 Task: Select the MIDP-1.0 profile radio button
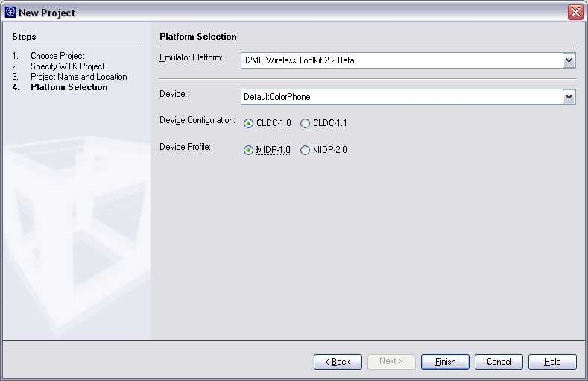[249, 150]
